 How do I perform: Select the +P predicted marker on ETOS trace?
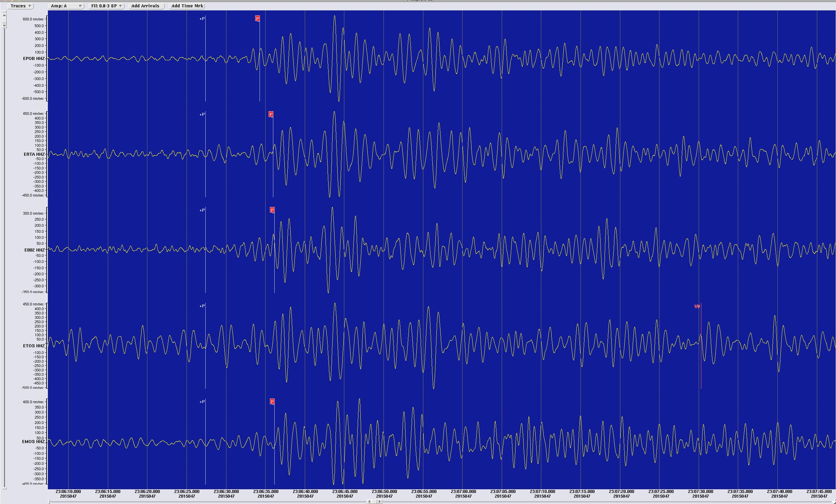point(202,306)
